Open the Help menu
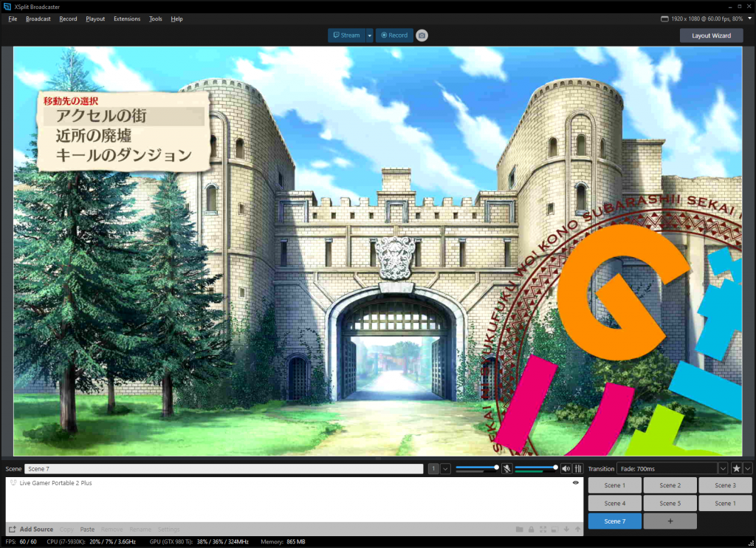Screen dimensions: 756x548 coord(176,18)
